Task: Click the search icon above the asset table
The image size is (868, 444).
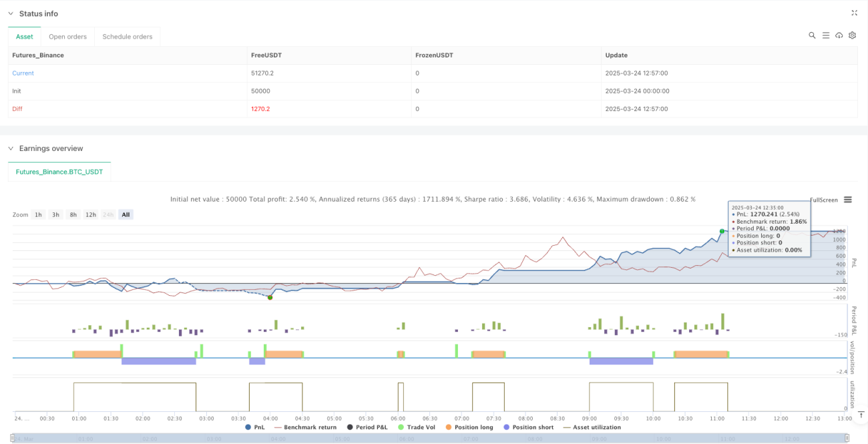Action: point(812,35)
